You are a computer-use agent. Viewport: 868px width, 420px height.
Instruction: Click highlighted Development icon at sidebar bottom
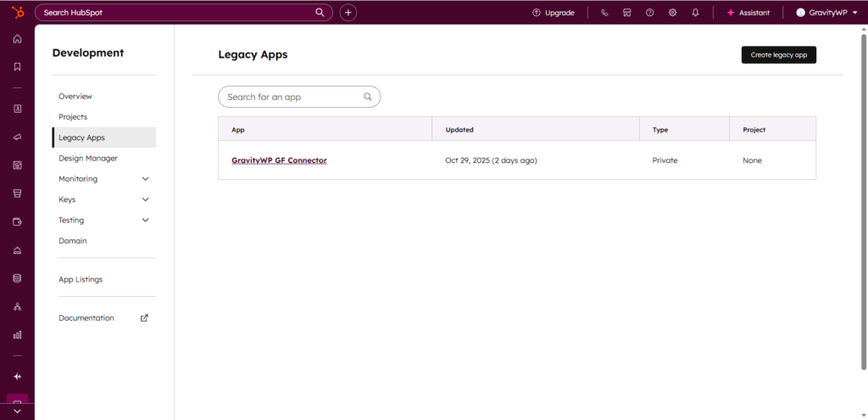(x=17, y=400)
